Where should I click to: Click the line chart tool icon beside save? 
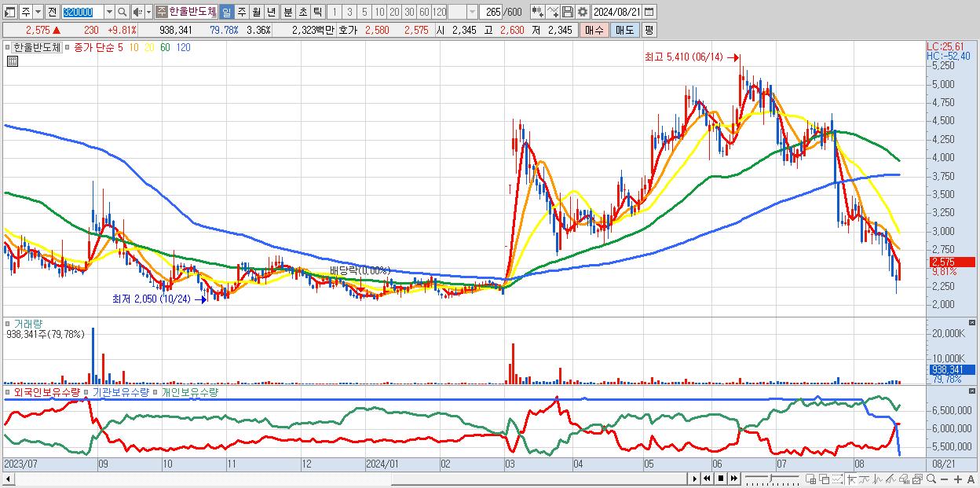[553, 12]
